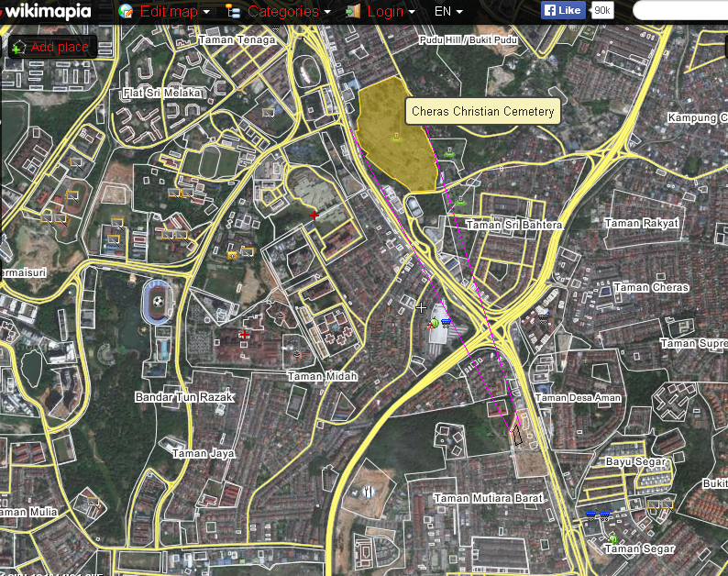Click the Add place button
This screenshot has width=728, height=576.
(x=52, y=47)
